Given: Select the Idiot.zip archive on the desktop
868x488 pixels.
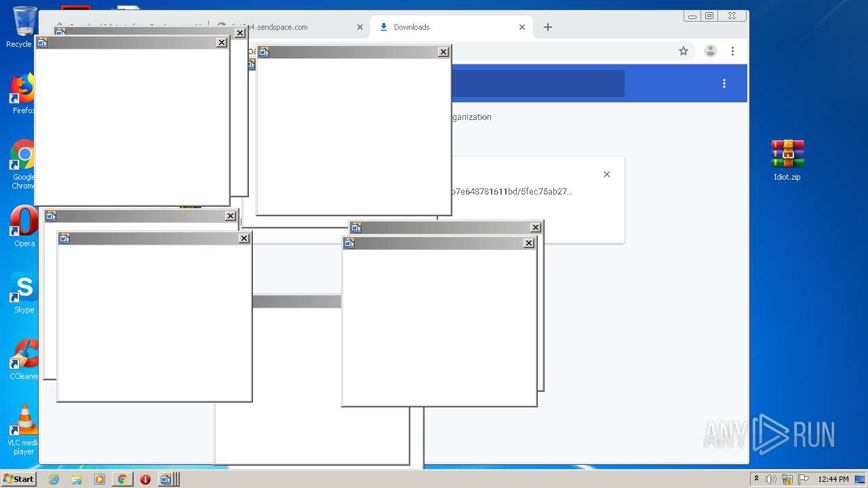Looking at the screenshot, I should [787, 160].
